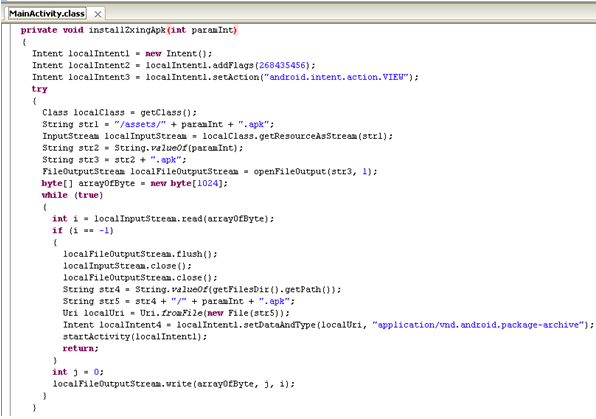Click the localInputStream.close() line
The width and height of the screenshot is (596, 419).
pyautogui.click(x=127, y=266)
